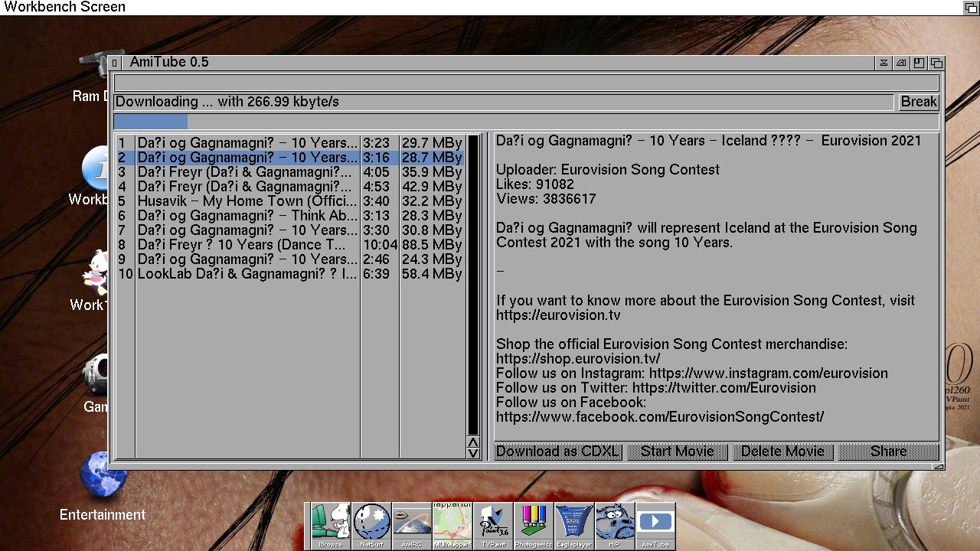Click the 58.4 MBy file size cell
The height and width of the screenshot is (551, 980).
point(432,274)
